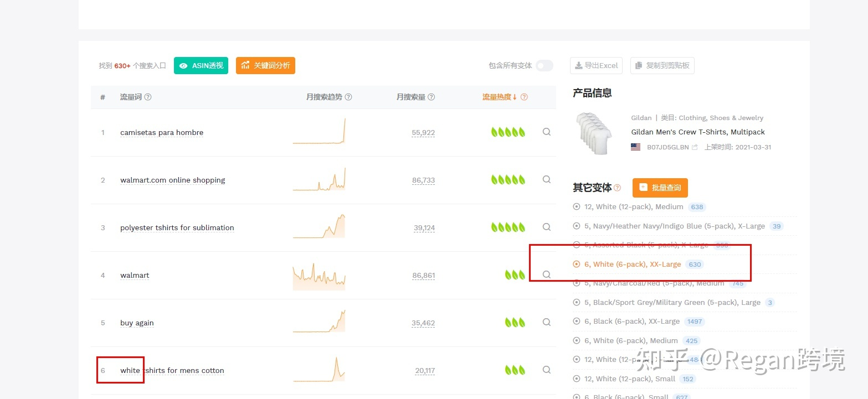The image size is (868, 399).
Task: Open the Gildan Men's Crew T-Shirts product title
Action: click(x=698, y=132)
